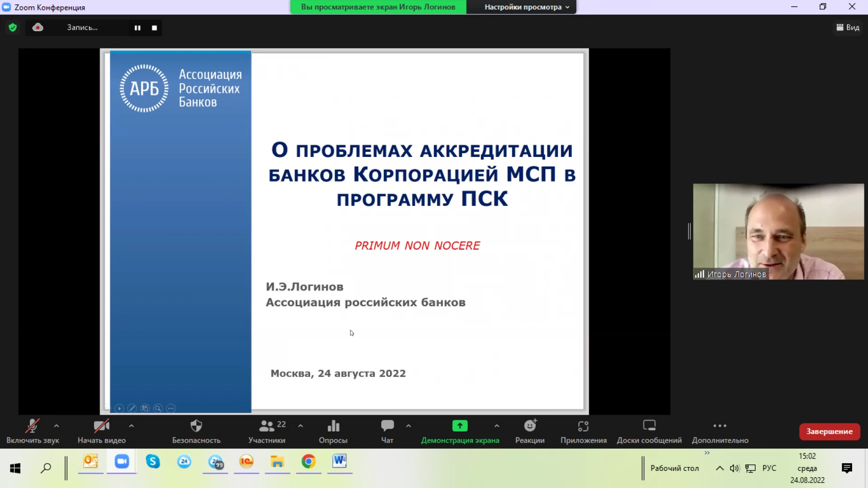868x488 pixels.
Task: Click the Запись... recording status label
Action: 82,28
